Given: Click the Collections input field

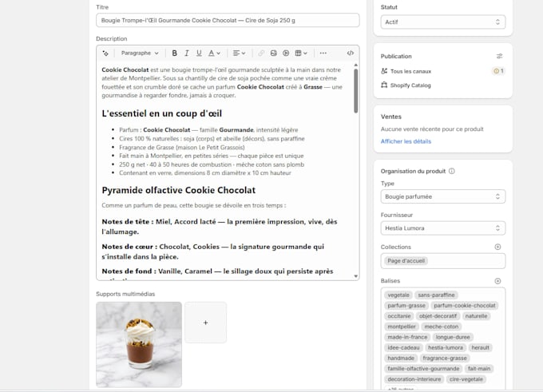Looking at the screenshot, I should pyautogui.click(x=443, y=261).
